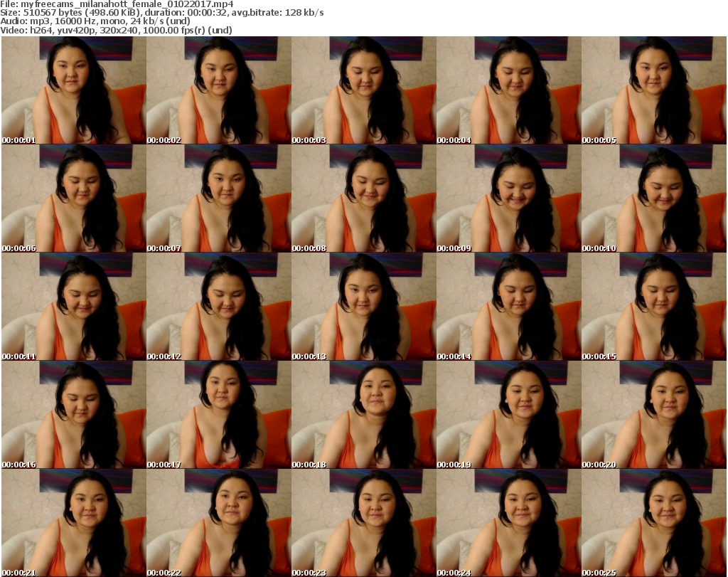Choose the thumbnail stamped 00:00:10
The width and height of the screenshot is (728, 577).
(654, 198)
